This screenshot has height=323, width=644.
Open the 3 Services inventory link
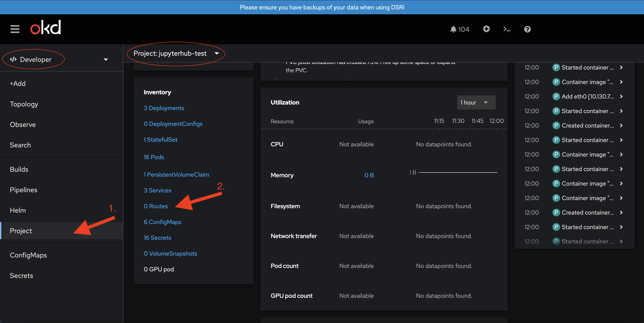[157, 190]
